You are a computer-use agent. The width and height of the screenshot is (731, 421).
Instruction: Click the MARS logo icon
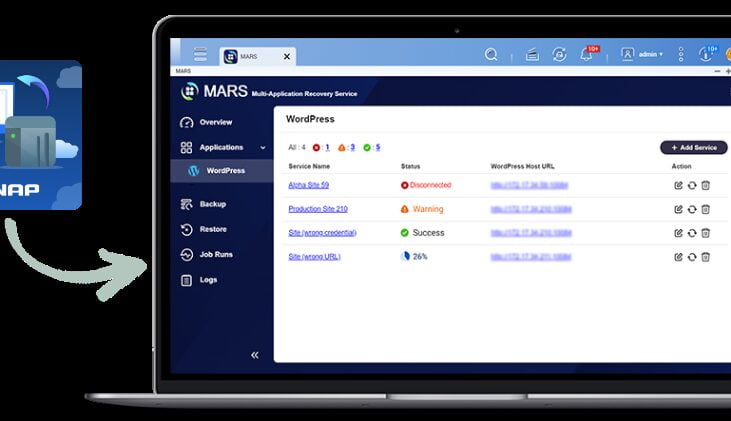tap(189, 91)
